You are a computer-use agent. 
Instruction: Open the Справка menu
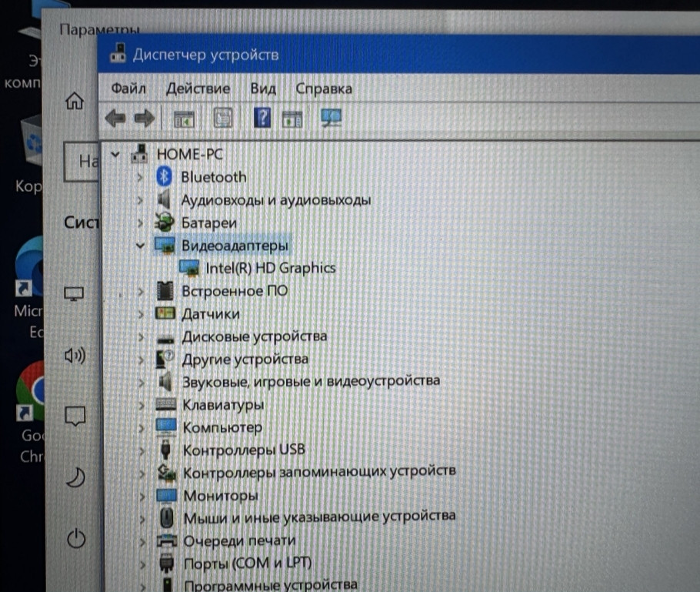[324, 89]
